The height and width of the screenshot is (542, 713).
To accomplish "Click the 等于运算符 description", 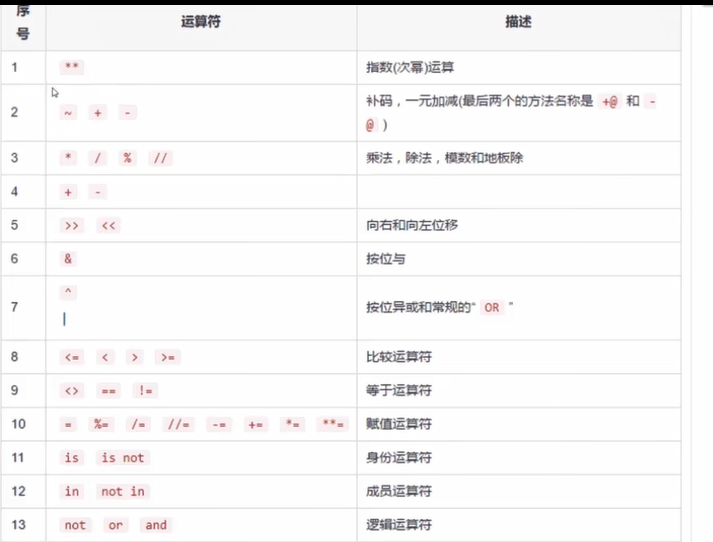I will point(399,391).
